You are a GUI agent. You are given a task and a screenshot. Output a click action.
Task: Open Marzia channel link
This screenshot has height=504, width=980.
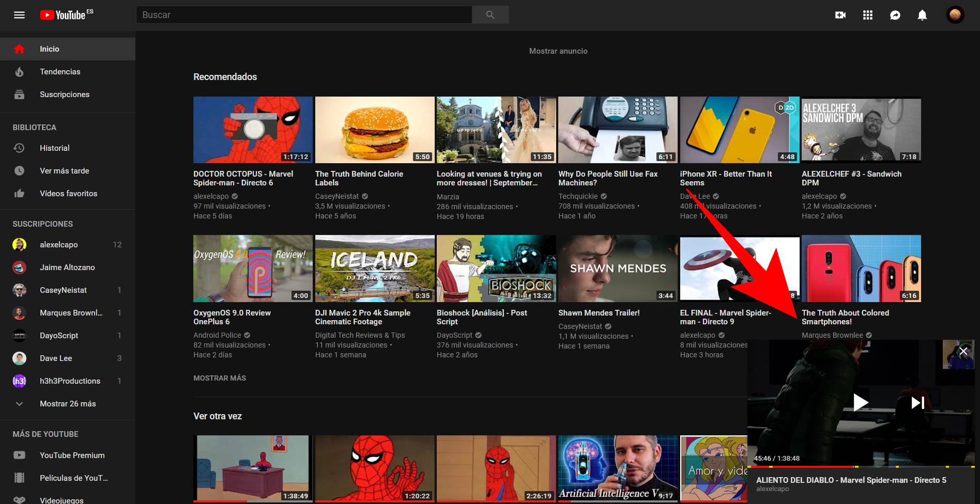(x=448, y=197)
